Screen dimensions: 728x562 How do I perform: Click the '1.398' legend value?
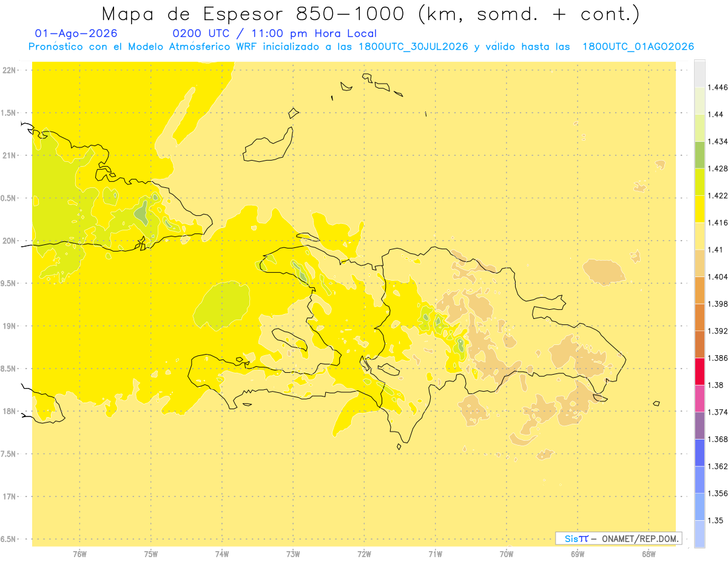[717, 304]
